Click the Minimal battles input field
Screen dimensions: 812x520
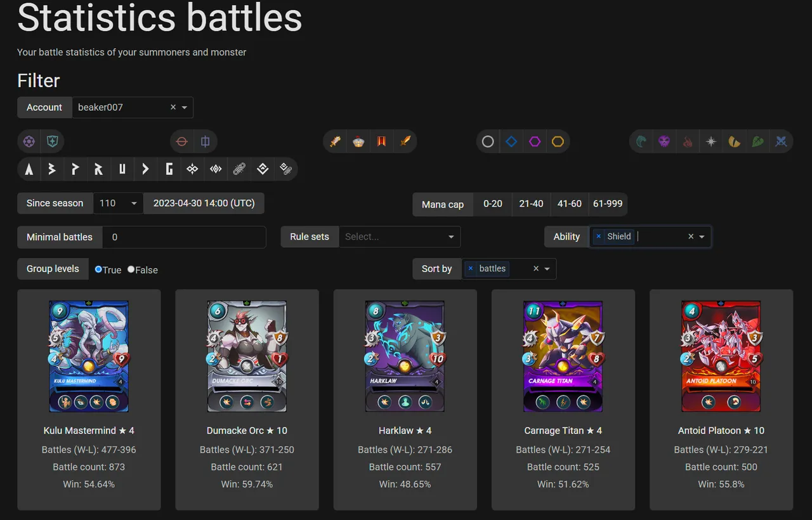184,237
